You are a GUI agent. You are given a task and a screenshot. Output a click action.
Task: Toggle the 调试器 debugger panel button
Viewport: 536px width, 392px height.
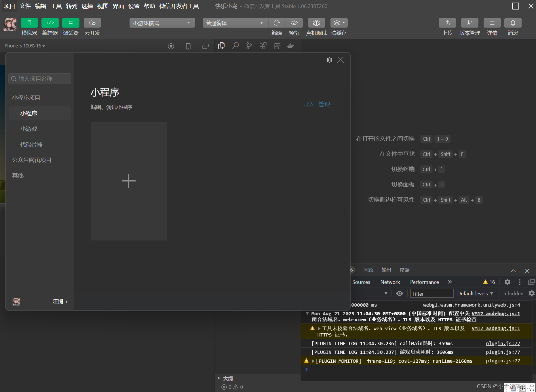(71, 23)
